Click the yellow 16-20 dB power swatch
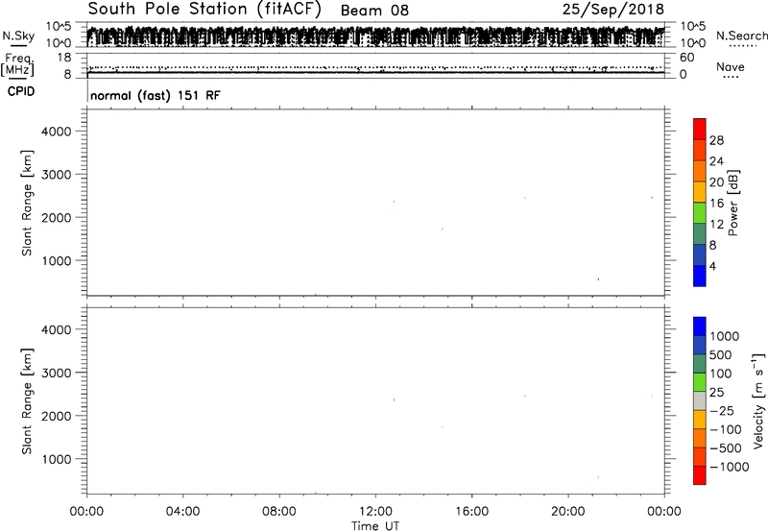The width and height of the screenshot is (768, 532). click(x=700, y=192)
